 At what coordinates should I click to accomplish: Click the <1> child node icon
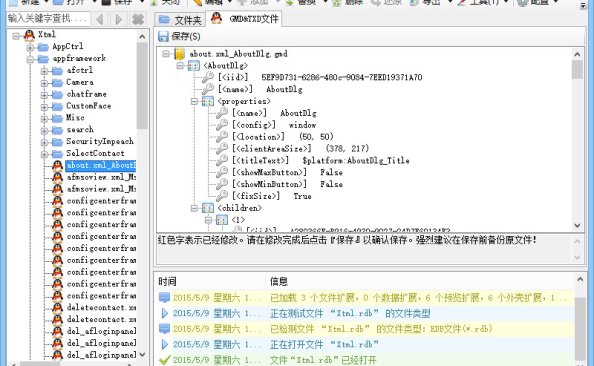222,220
